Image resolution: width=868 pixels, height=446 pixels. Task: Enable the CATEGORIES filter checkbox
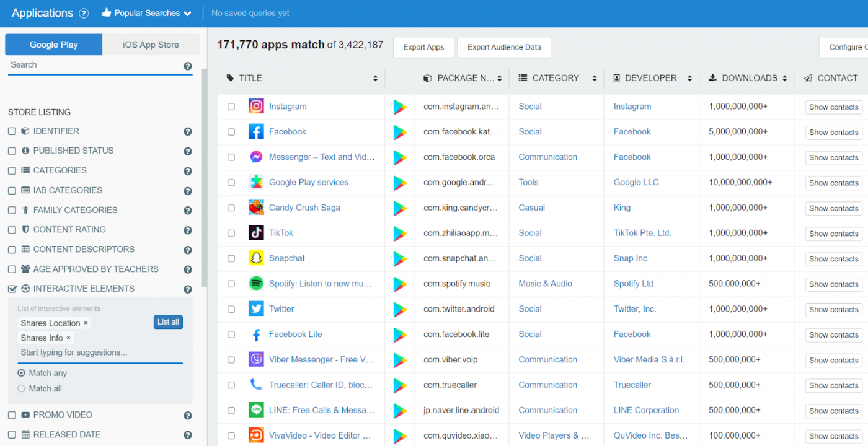click(12, 170)
